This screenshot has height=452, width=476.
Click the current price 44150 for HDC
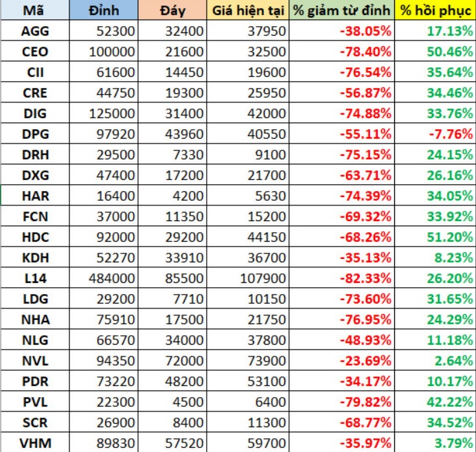click(x=248, y=237)
